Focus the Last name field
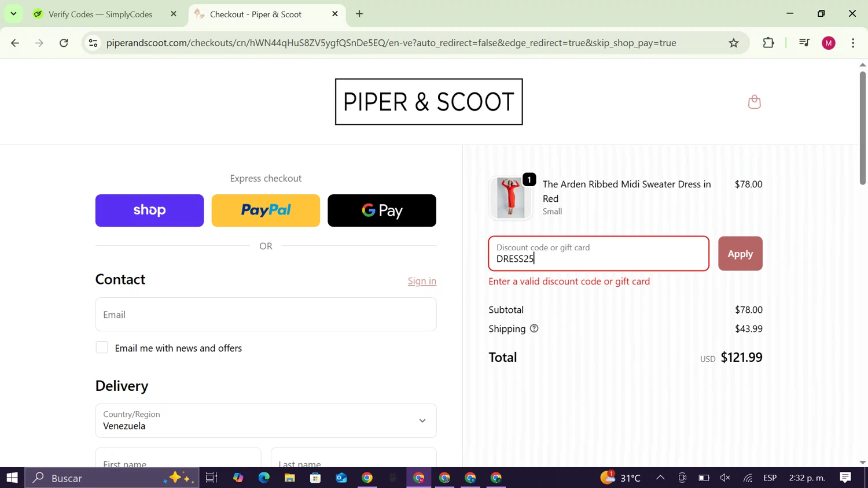This screenshot has height=488, width=868. coord(354,457)
